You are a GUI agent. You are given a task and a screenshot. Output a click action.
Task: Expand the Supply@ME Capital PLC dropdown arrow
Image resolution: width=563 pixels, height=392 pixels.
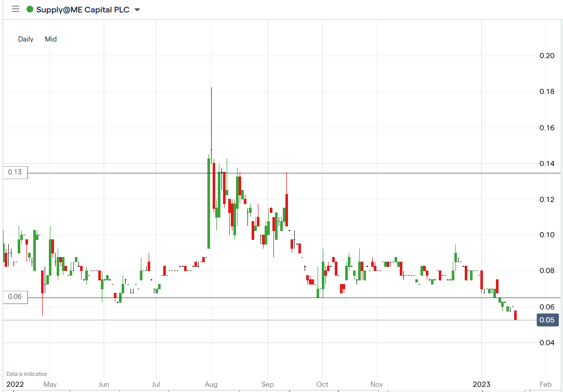click(x=137, y=10)
